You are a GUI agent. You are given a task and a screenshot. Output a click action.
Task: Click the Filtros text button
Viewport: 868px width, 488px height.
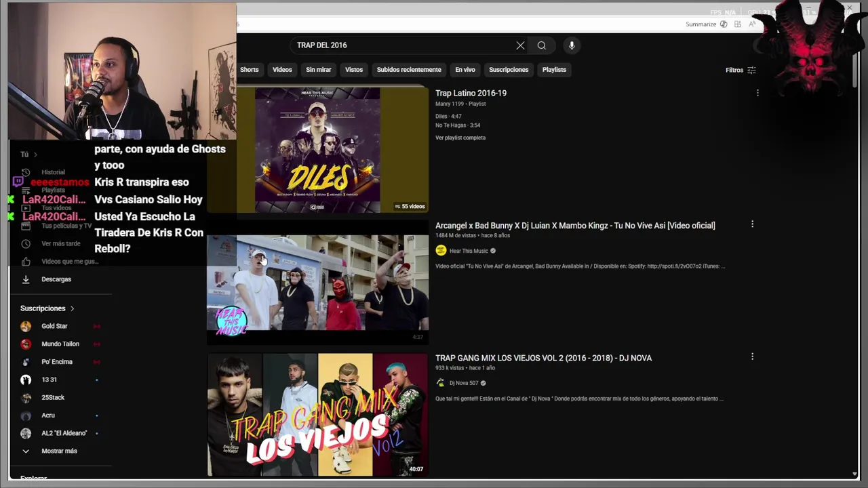734,70
